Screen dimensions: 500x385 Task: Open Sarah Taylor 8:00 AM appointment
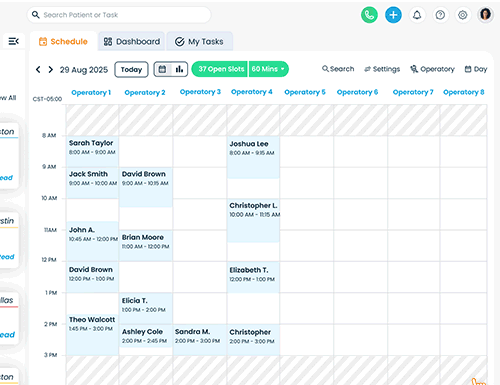[92, 151]
